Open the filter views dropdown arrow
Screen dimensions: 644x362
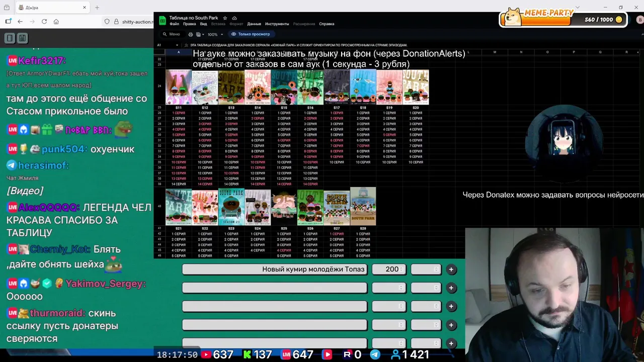pyautogui.click(x=203, y=34)
